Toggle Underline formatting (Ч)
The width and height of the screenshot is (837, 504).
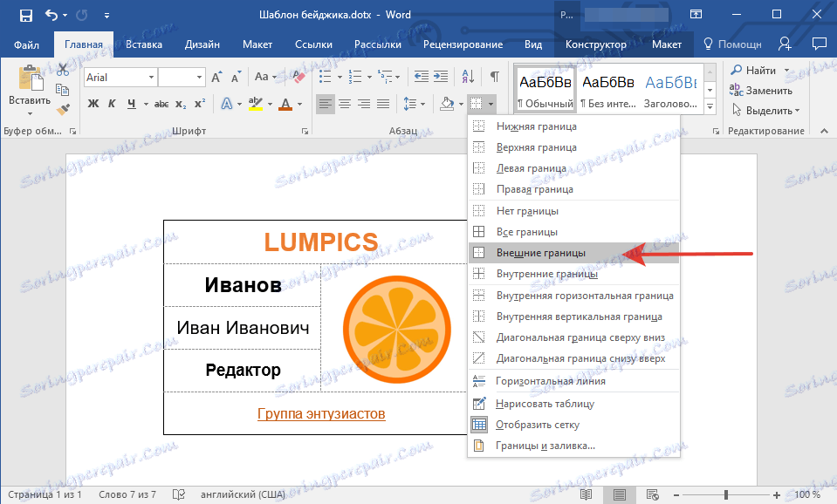pyautogui.click(x=131, y=104)
